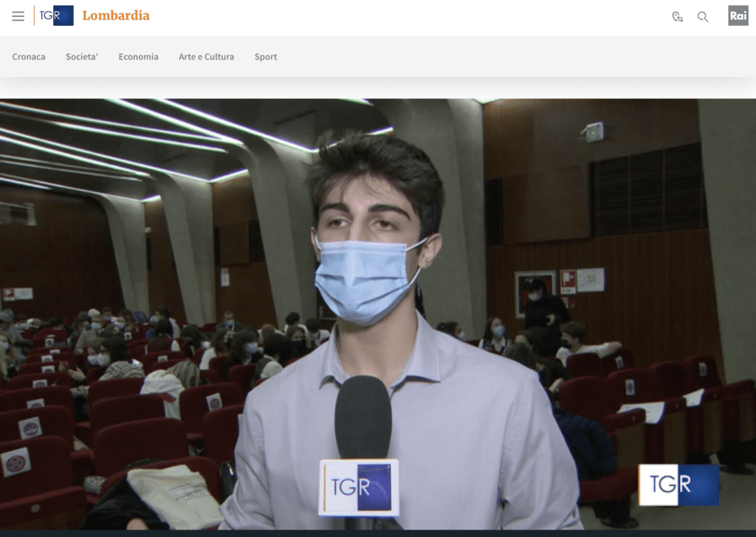Switch to the Sport section
Viewport: 756px width, 537px height.
[266, 57]
